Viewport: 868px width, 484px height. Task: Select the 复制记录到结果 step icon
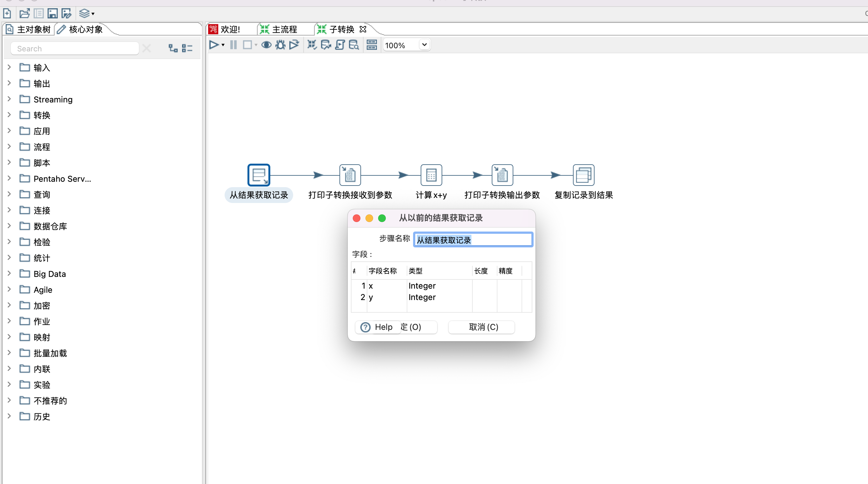[583, 175]
